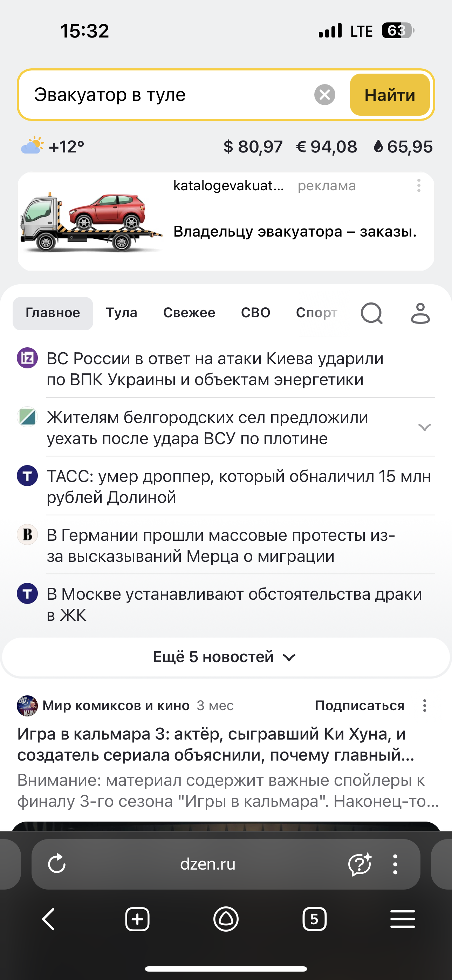Select the Свежее news tab

pos(189,313)
